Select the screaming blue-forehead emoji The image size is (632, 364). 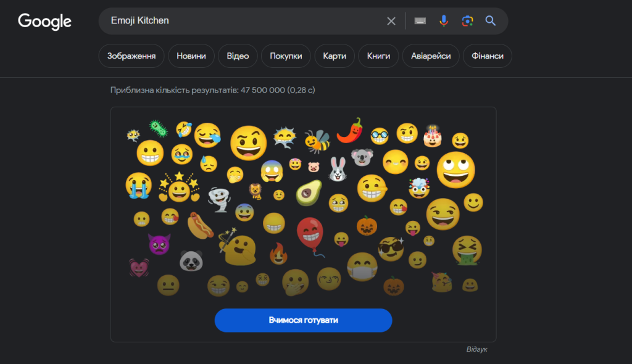(x=272, y=171)
